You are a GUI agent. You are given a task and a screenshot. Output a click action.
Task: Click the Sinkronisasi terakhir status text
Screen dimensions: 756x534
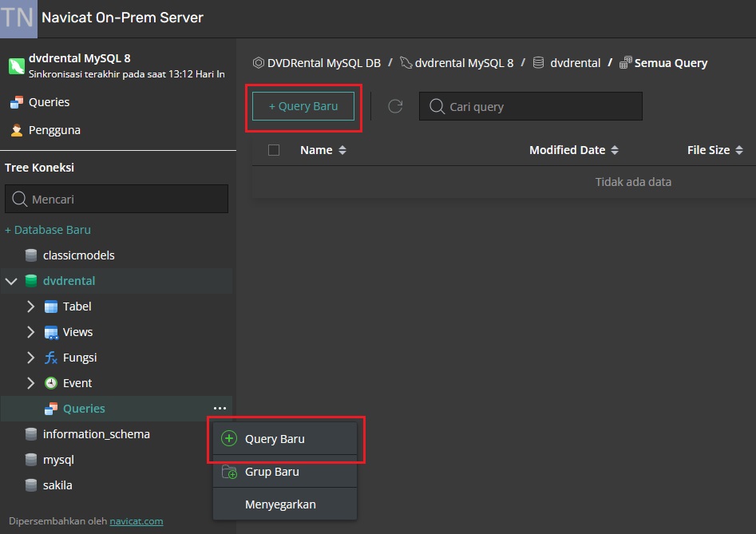(127, 74)
